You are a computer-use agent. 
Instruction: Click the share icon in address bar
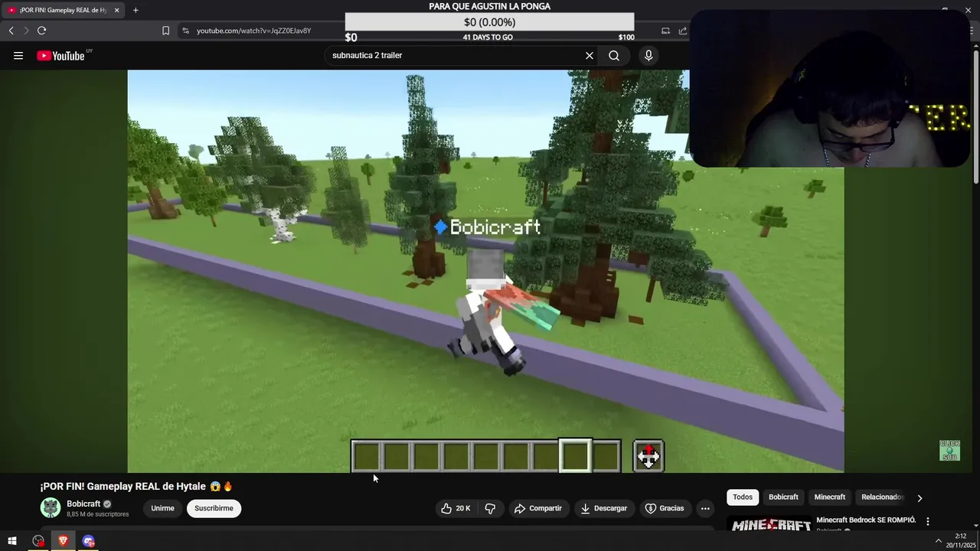coord(682,31)
